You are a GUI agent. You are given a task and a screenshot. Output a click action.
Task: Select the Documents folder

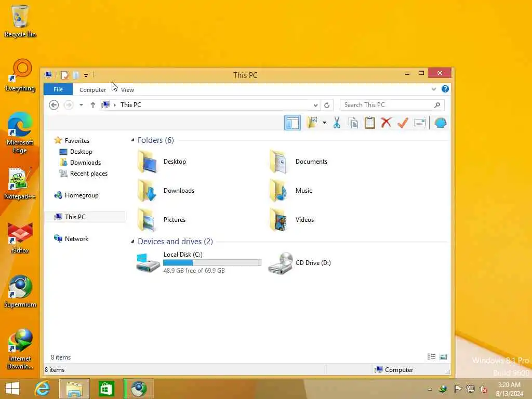[299, 162]
